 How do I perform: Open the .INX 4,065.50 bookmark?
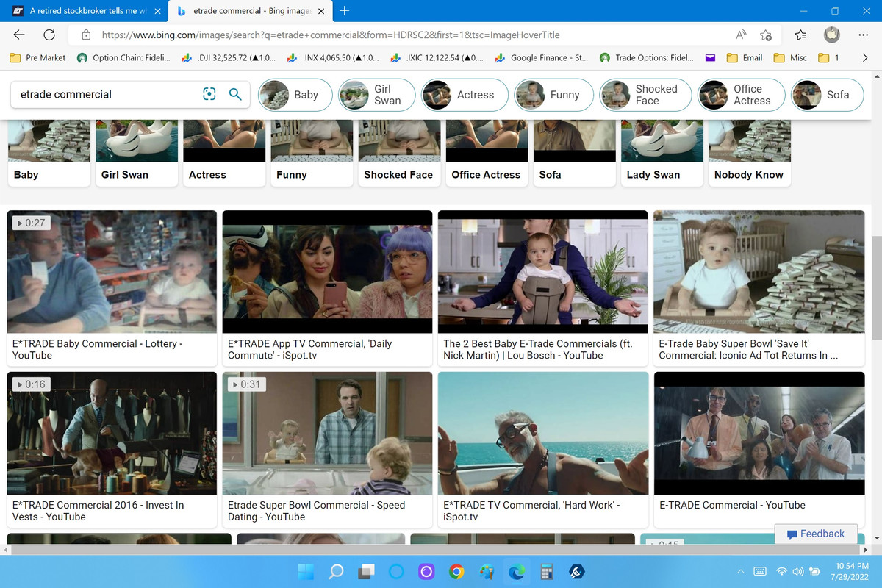click(x=334, y=57)
